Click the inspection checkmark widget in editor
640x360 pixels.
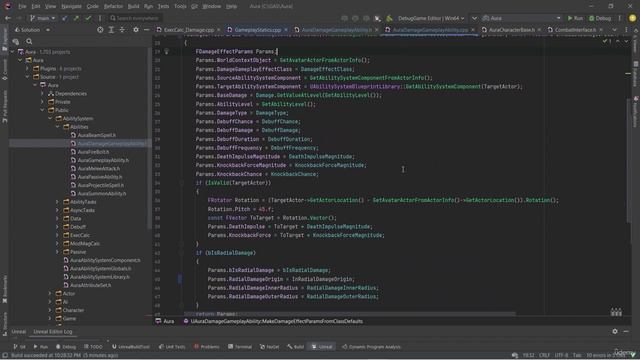pos(606,41)
